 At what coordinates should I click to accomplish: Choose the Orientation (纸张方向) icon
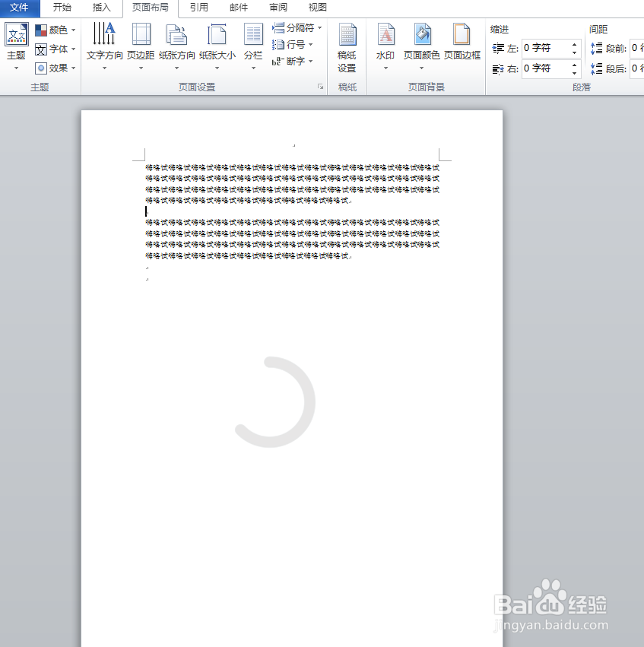[176, 34]
